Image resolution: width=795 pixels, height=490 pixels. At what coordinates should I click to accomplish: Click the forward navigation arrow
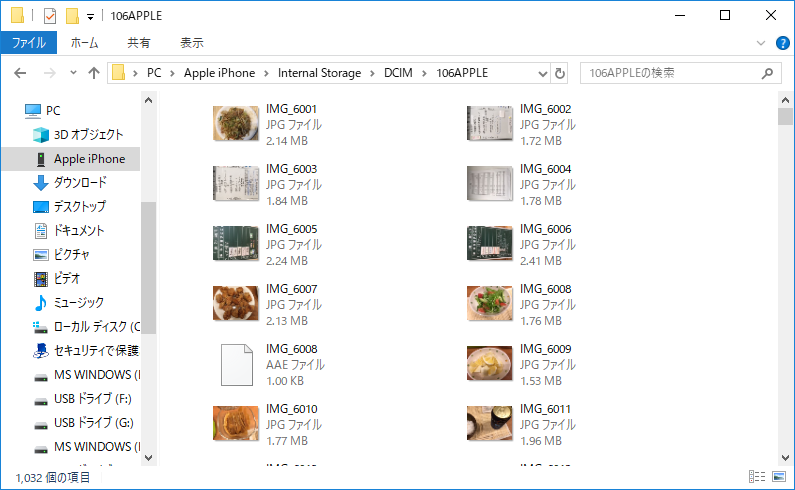click(x=50, y=73)
